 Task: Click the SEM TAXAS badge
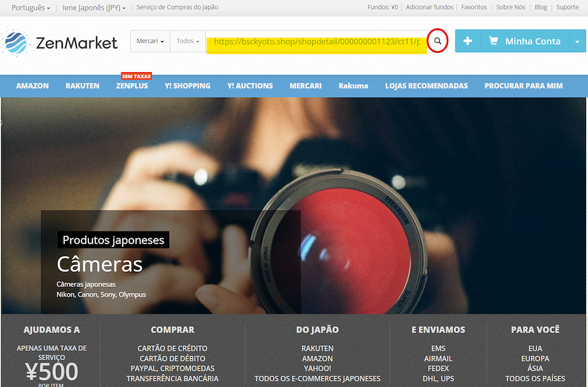136,76
